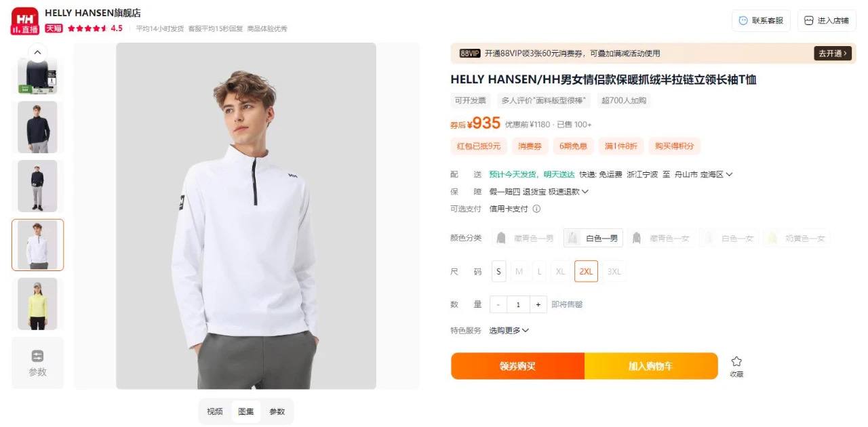This screenshot has height=427, width=868.
Task: Collapse thumbnail list with up chevron
Action: tap(37, 52)
